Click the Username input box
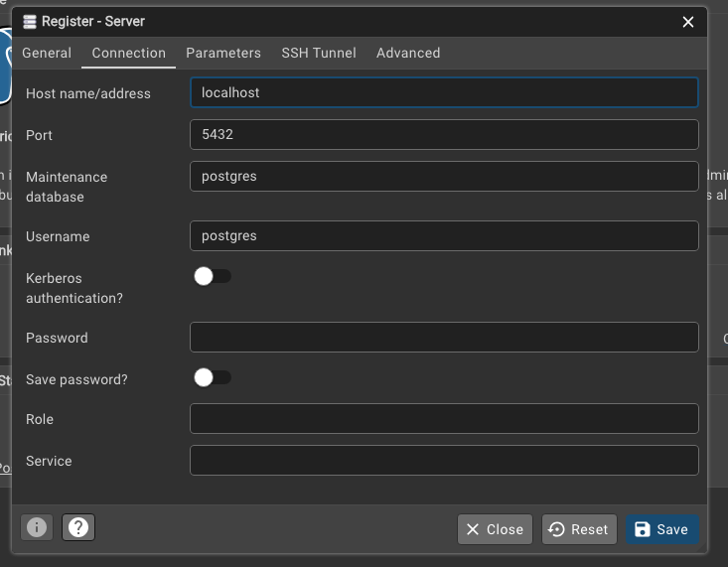 click(x=443, y=236)
